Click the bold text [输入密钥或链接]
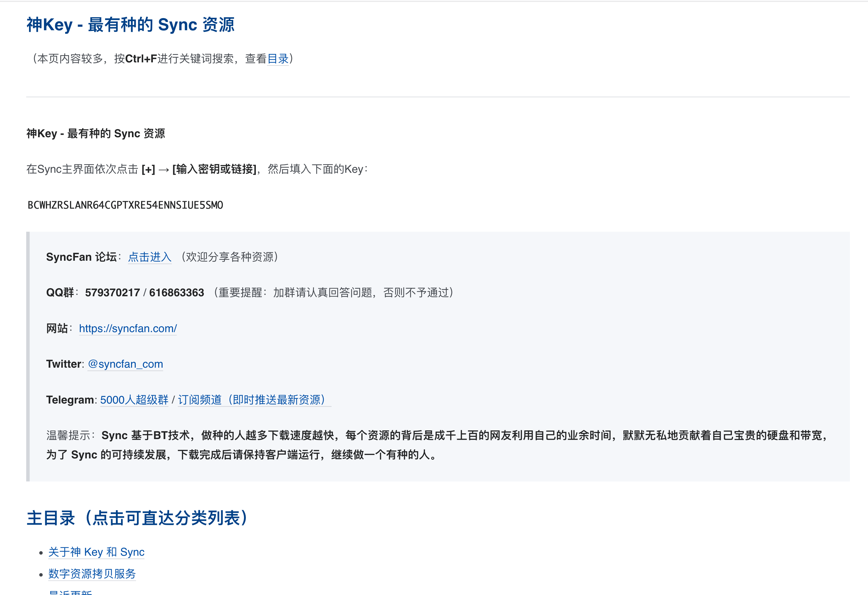Screen dimensions: 868x595 (x=214, y=169)
